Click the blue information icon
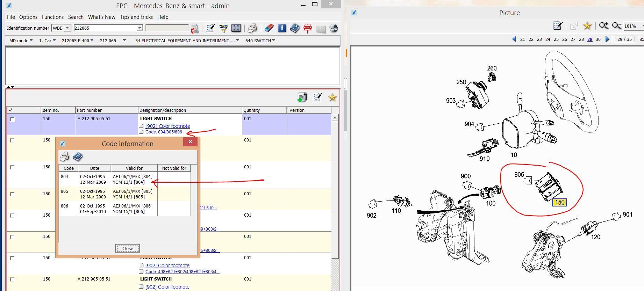The image size is (644, 291). (282, 28)
